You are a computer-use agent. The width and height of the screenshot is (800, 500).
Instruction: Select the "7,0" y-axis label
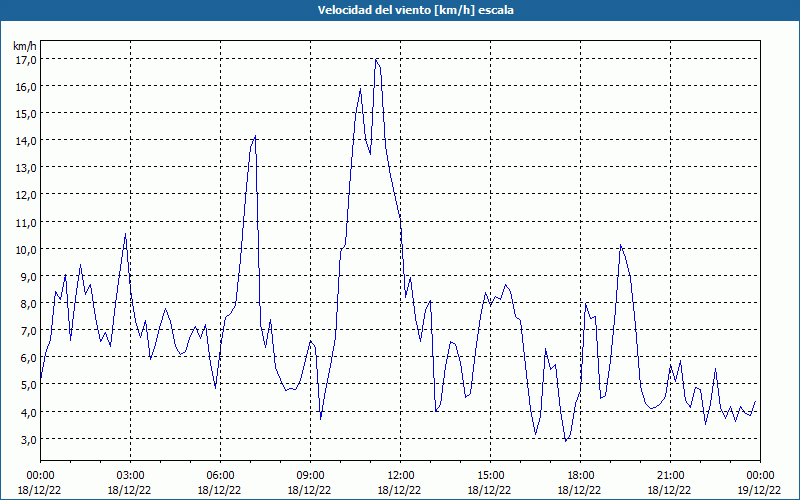point(28,331)
